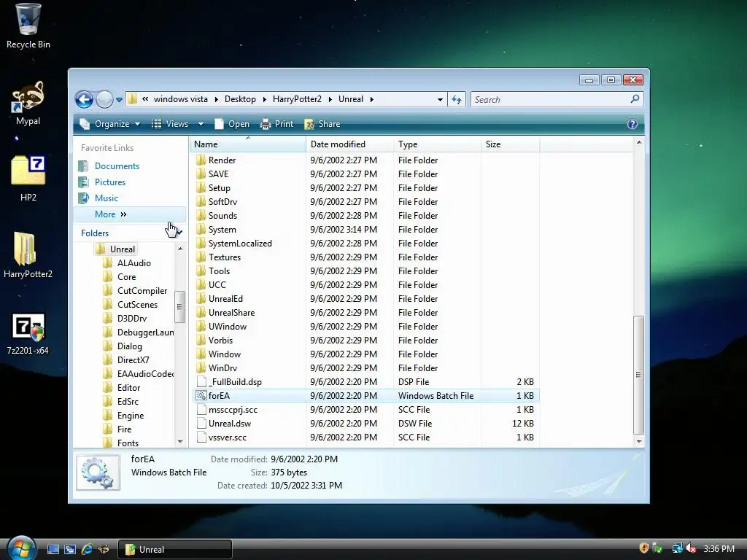Click the large forEA preview icon in the details pane

tap(98, 472)
